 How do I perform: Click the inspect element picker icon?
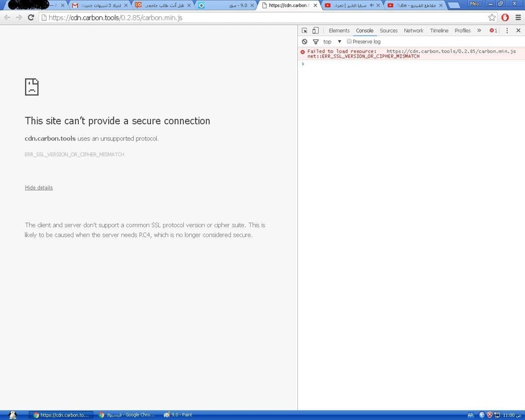(304, 31)
